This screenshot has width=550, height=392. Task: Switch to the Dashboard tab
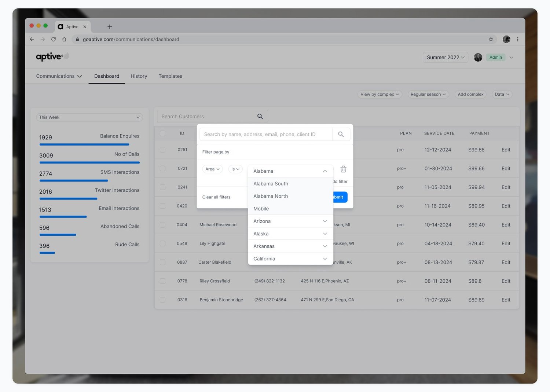click(x=107, y=76)
